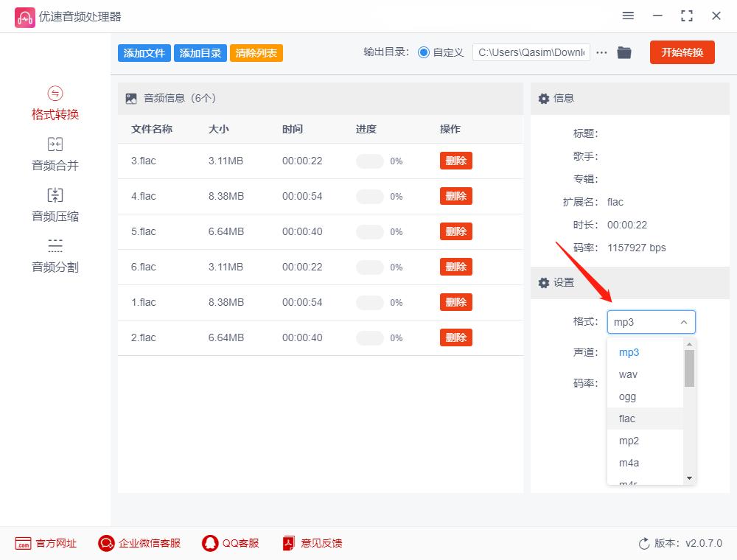
Task: Open the 音频分割 audio splitting tool
Action: 55,254
